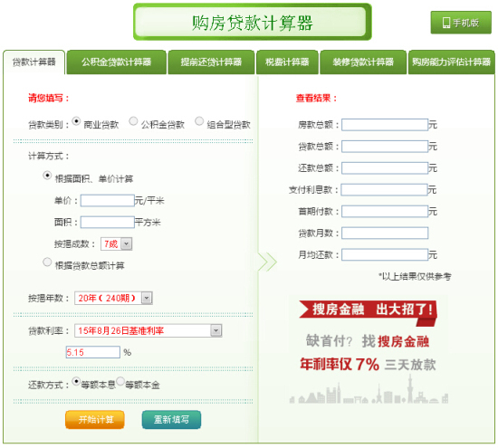Select 等额本息 repayment option

click(76, 381)
